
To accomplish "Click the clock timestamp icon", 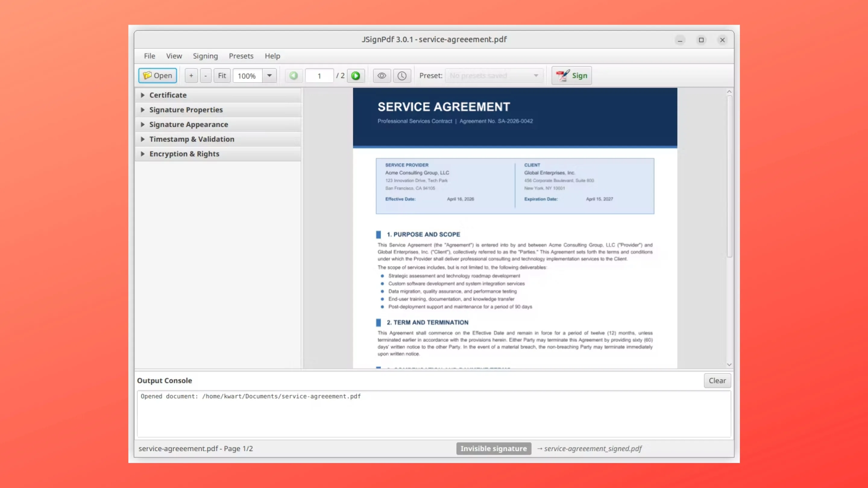I will pyautogui.click(x=402, y=75).
